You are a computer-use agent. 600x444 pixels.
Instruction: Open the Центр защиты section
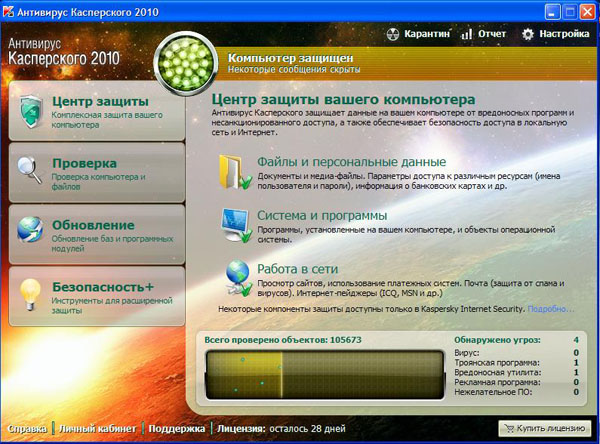point(97,111)
